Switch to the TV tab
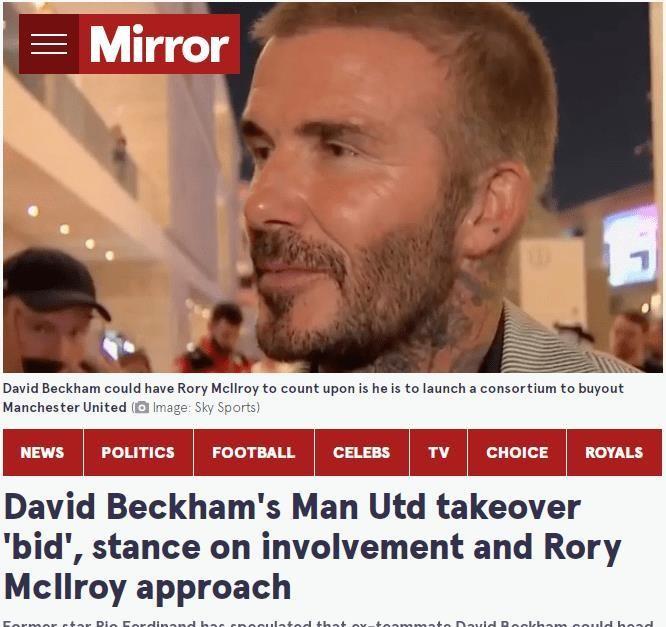 click(438, 452)
